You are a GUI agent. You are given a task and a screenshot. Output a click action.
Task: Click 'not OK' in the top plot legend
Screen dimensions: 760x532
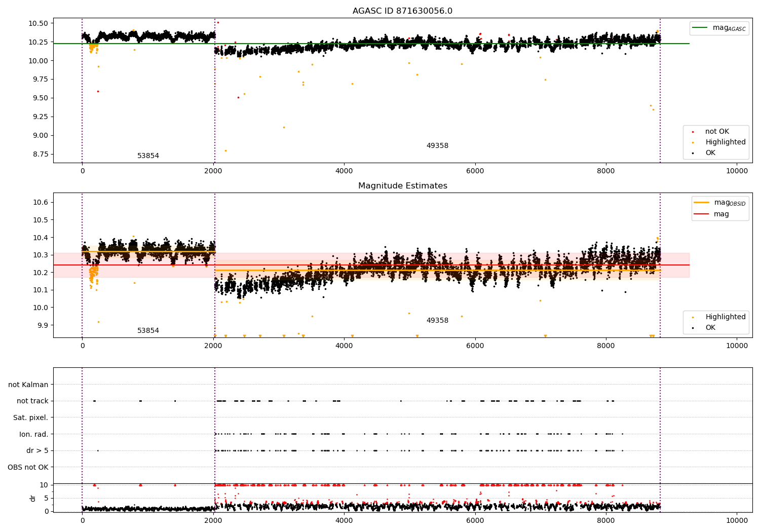click(x=717, y=132)
